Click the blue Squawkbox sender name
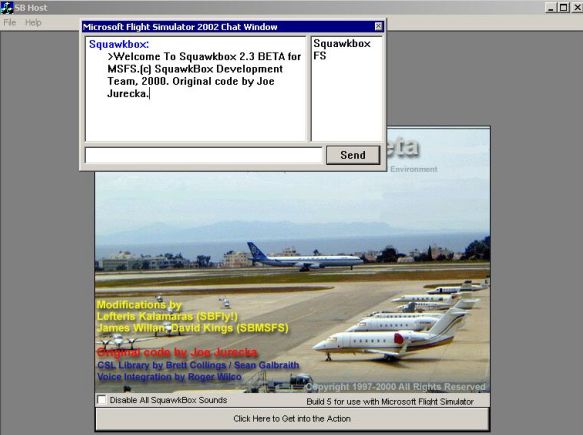This screenshot has height=435, width=583. (x=119, y=44)
